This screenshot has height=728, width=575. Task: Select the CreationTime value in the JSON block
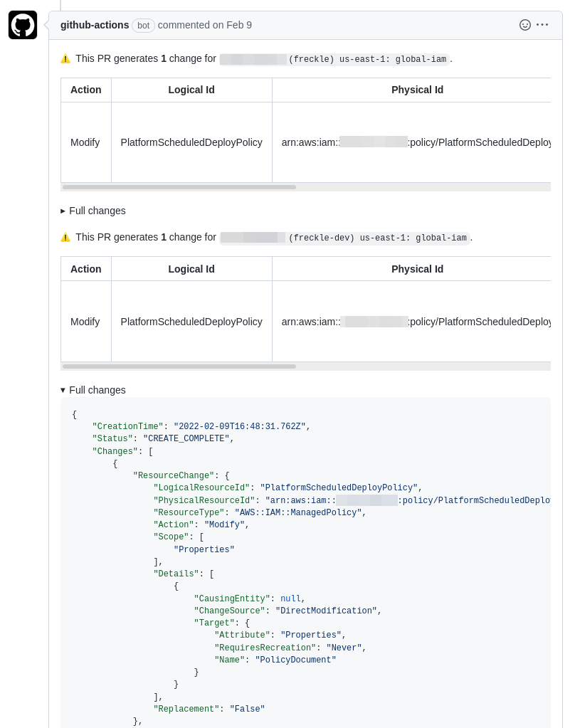tap(239, 426)
